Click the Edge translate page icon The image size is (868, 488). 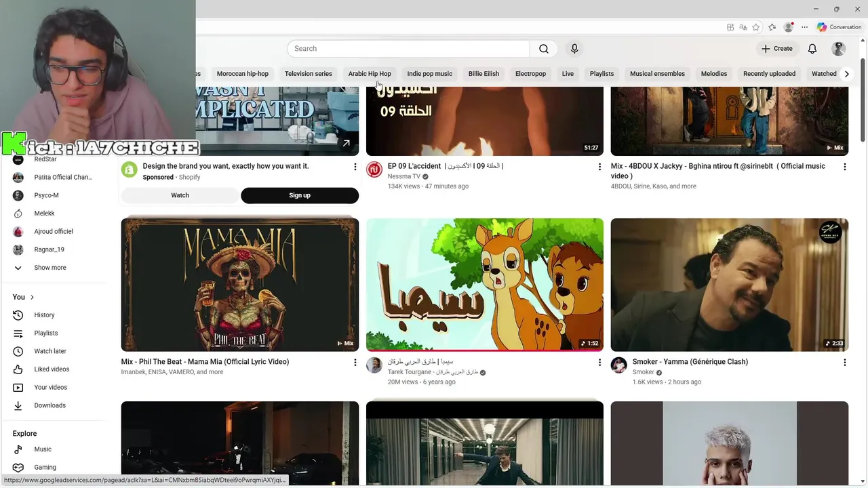[743, 27]
